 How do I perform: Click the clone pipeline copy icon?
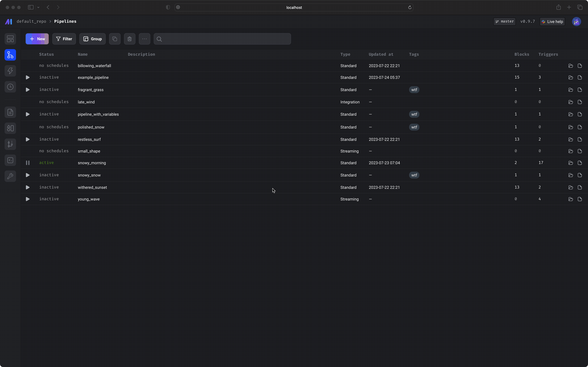(115, 39)
